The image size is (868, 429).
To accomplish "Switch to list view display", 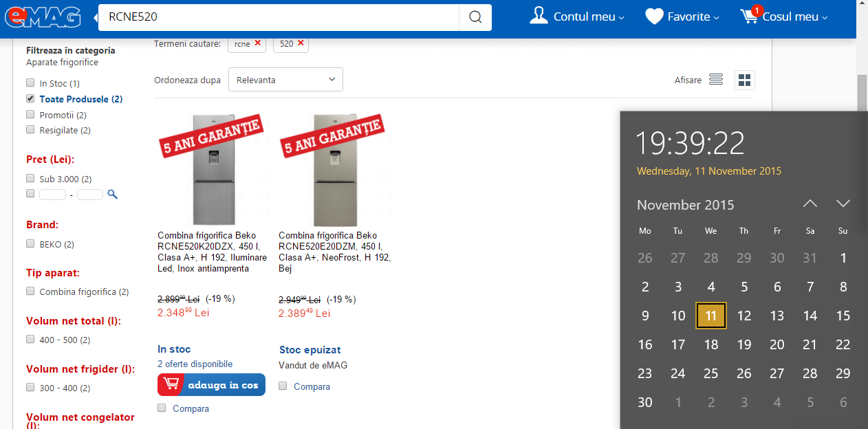I will 716,80.
